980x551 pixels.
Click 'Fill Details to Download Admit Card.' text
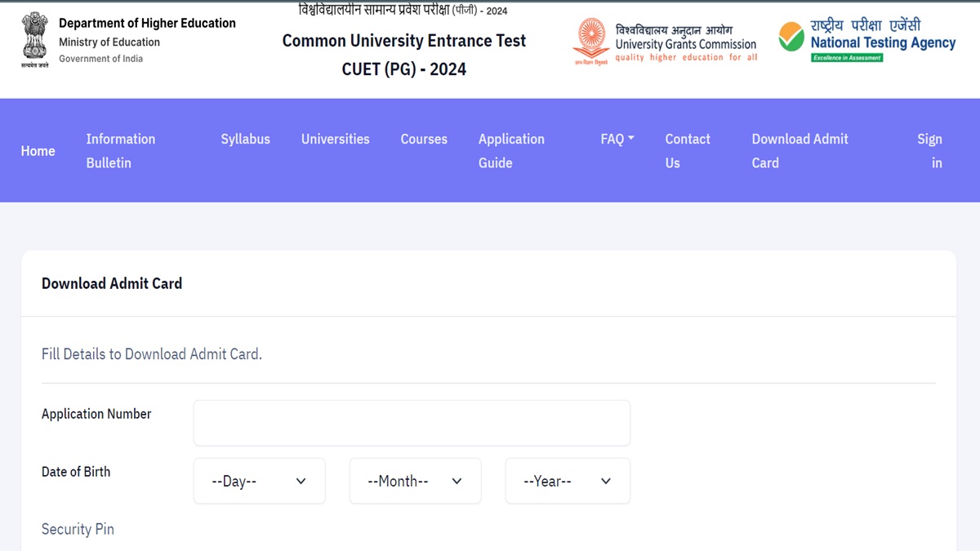[x=152, y=354]
